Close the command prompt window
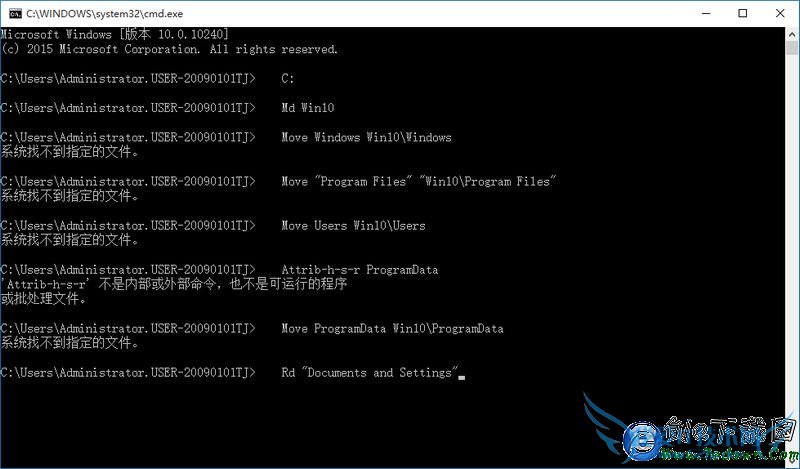 [780, 14]
